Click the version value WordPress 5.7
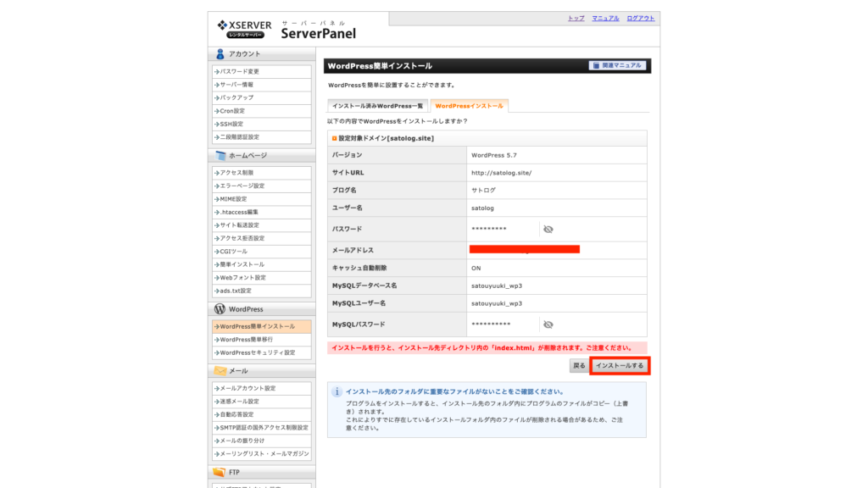 pos(494,156)
